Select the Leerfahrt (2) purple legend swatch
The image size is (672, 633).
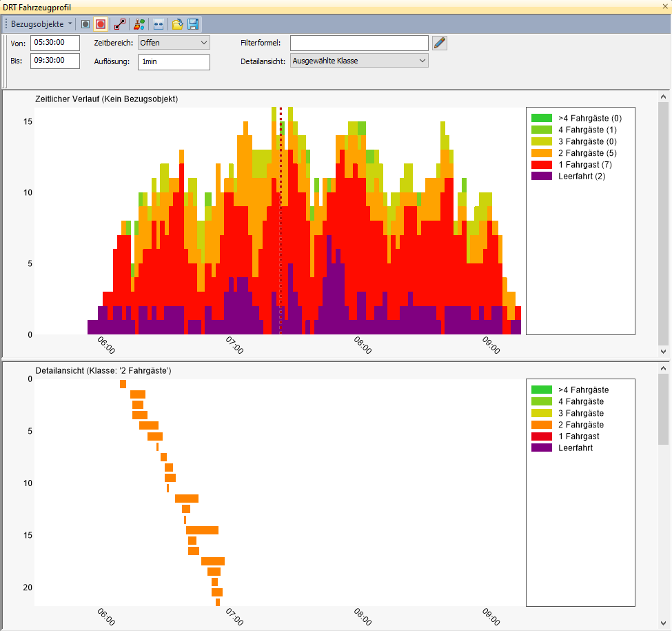[x=542, y=177]
